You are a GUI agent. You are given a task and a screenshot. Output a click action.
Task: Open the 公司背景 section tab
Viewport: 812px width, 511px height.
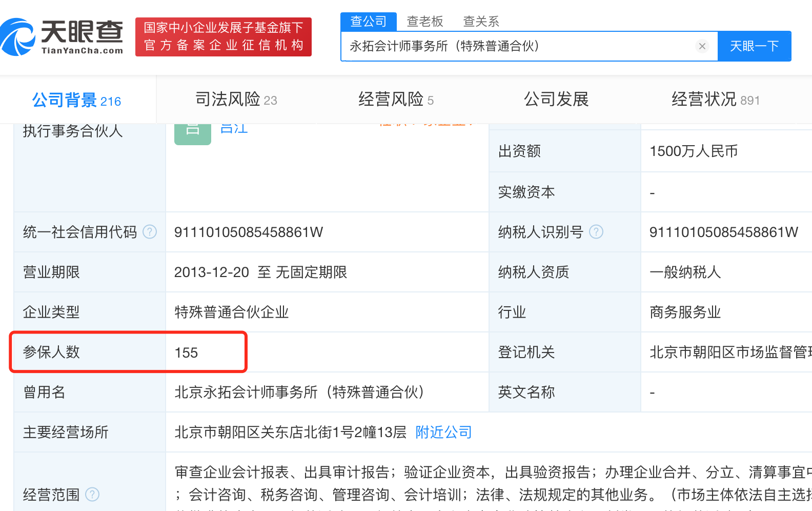[x=77, y=100]
